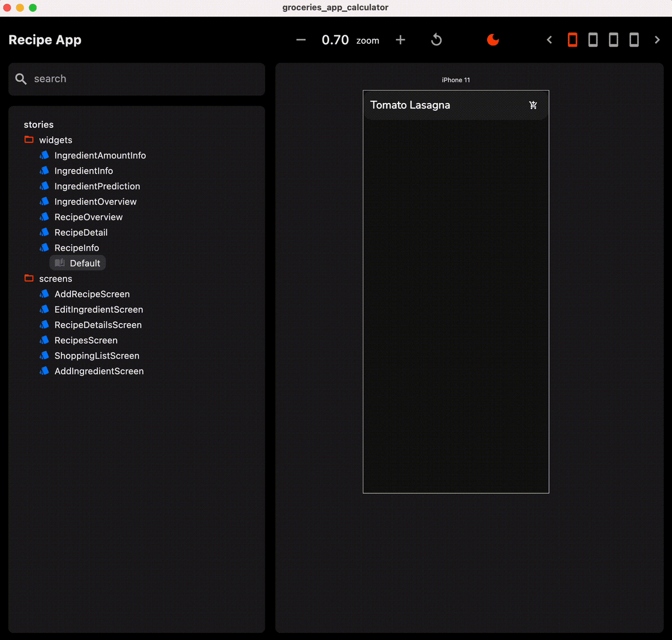Open the AddRecipeScreen story
Viewport: 672px width, 640px height.
(92, 294)
